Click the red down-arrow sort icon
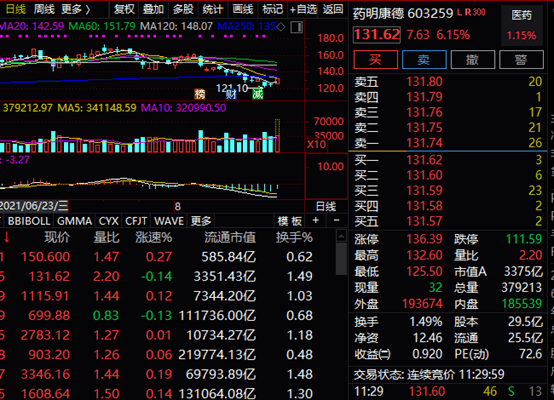The image size is (554, 400). pyautogui.click(x=6, y=237)
